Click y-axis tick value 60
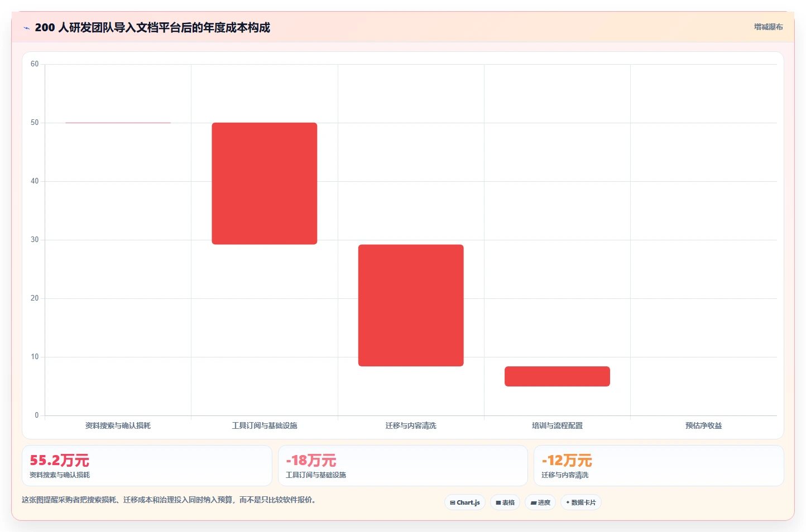The width and height of the screenshot is (806, 532). click(35, 64)
